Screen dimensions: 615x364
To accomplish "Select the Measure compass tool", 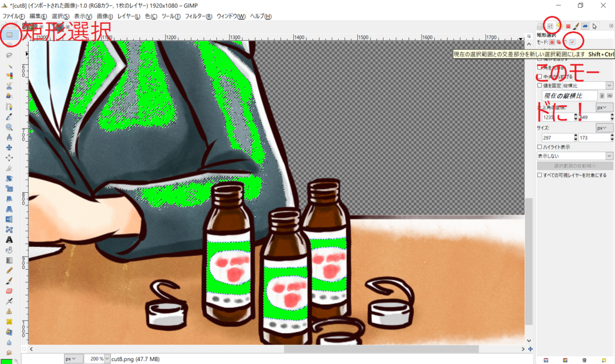I will pos(10,138).
